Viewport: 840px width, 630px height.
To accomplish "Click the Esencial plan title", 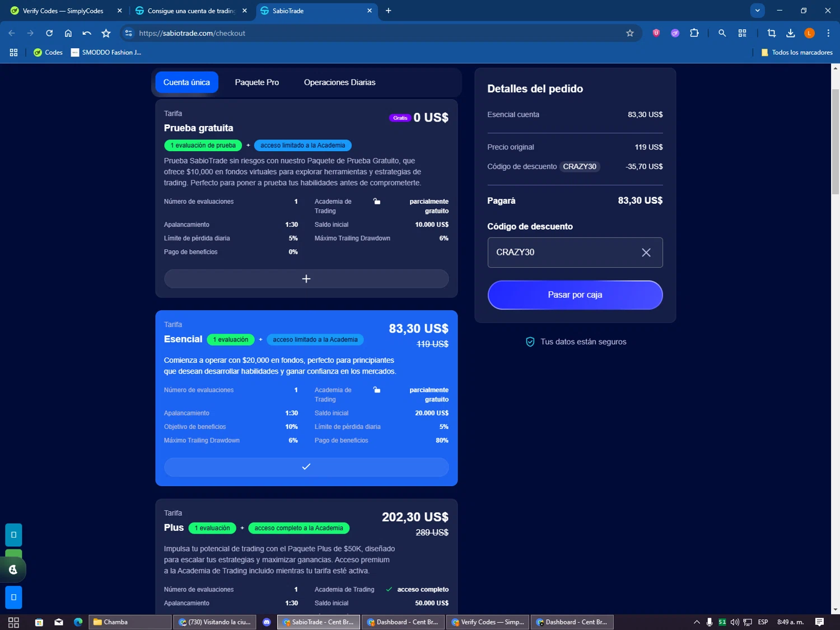I will 183,339.
